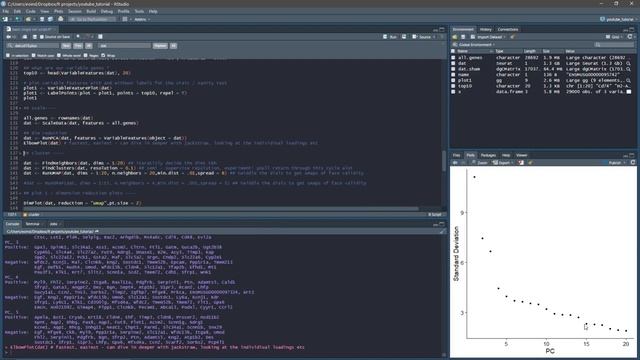Open the Global Environment dropdown
Screen dimensions: 640x360
point(474,44)
